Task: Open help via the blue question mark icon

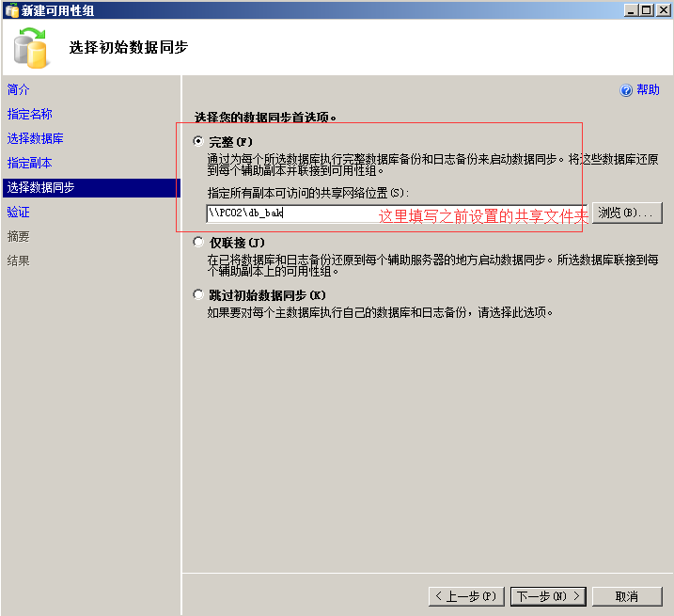Action: pos(627,90)
